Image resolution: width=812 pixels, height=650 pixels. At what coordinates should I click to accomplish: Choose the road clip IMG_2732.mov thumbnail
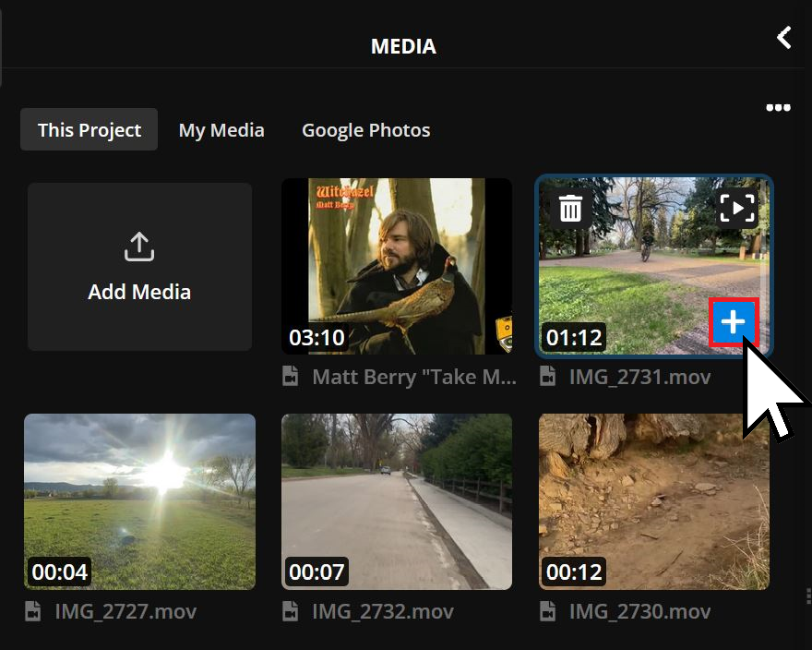[397, 501]
